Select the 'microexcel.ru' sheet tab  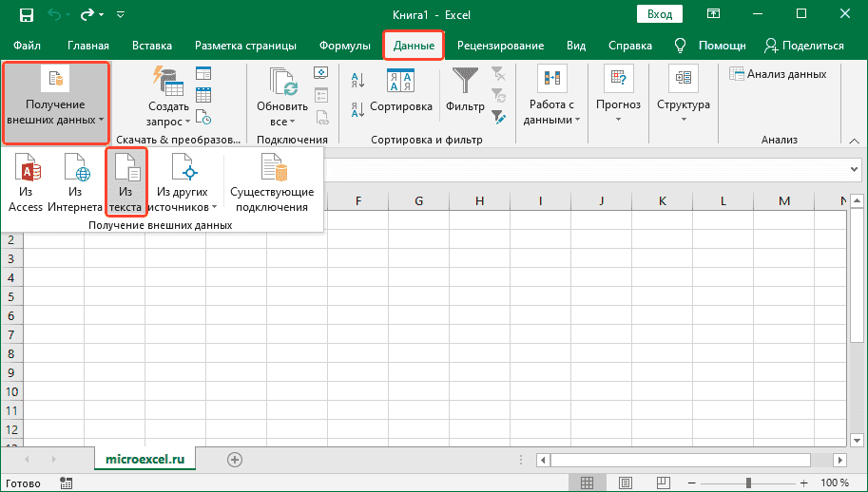(145, 459)
